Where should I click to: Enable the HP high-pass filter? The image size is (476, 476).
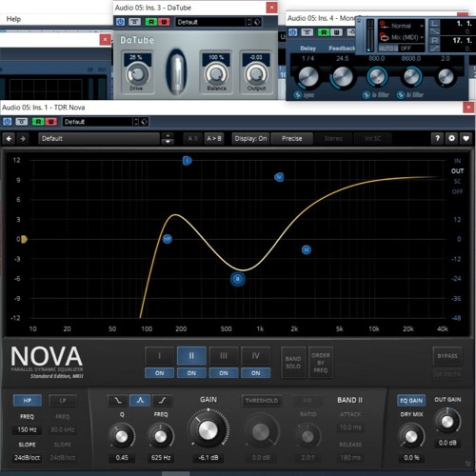click(28, 401)
